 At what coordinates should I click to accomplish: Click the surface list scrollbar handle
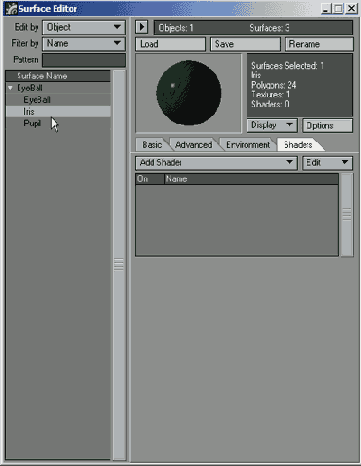(x=119, y=265)
